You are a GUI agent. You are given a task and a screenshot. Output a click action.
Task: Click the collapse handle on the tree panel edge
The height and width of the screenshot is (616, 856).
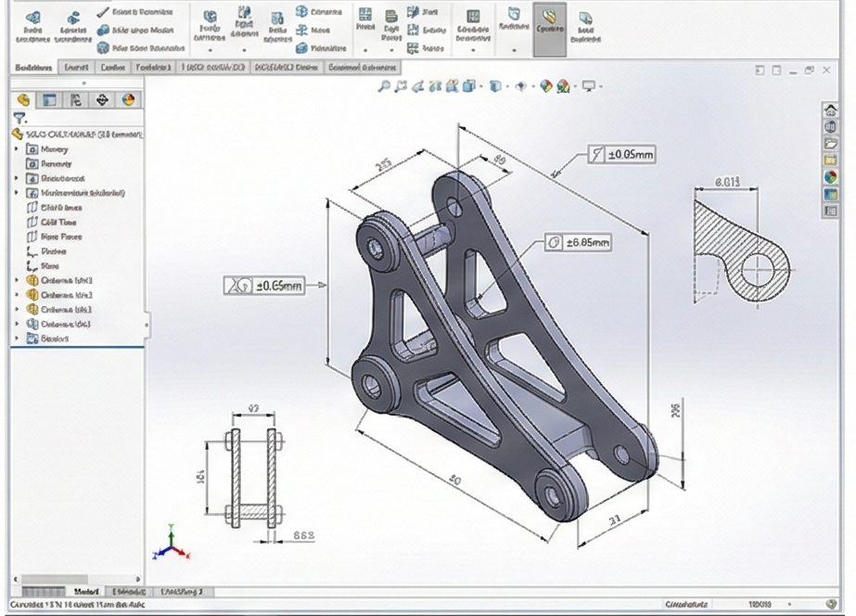pyautogui.click(x=147, y=325)
